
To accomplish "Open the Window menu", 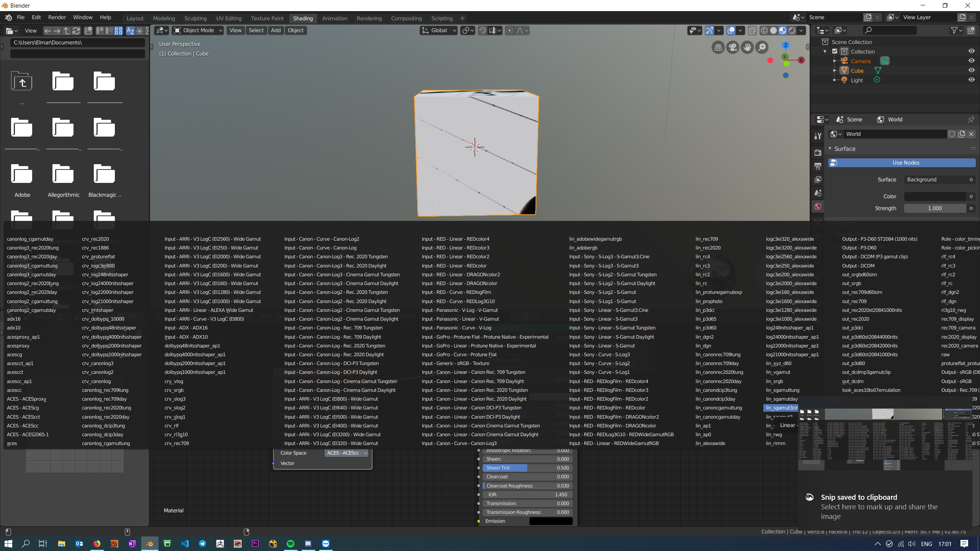I will (83, 18).
